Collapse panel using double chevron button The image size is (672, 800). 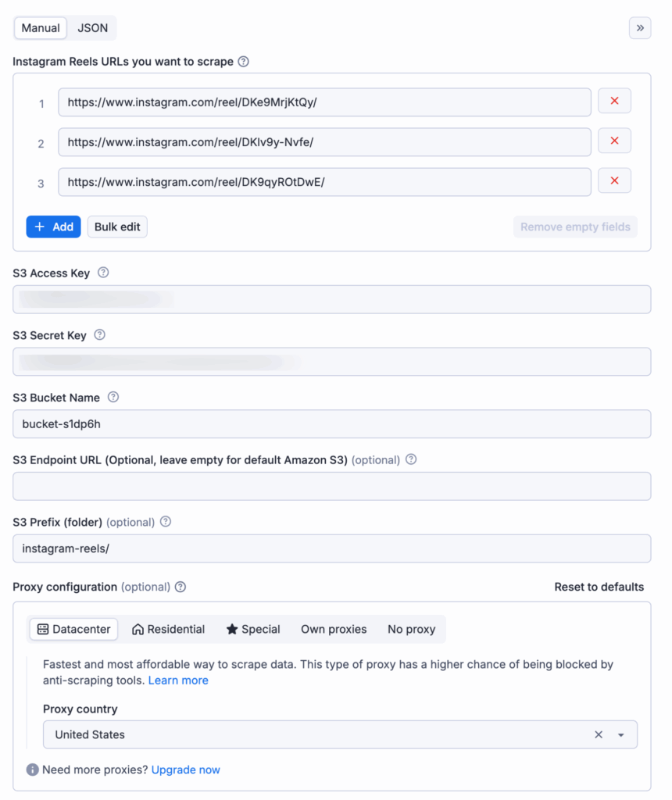640,28
